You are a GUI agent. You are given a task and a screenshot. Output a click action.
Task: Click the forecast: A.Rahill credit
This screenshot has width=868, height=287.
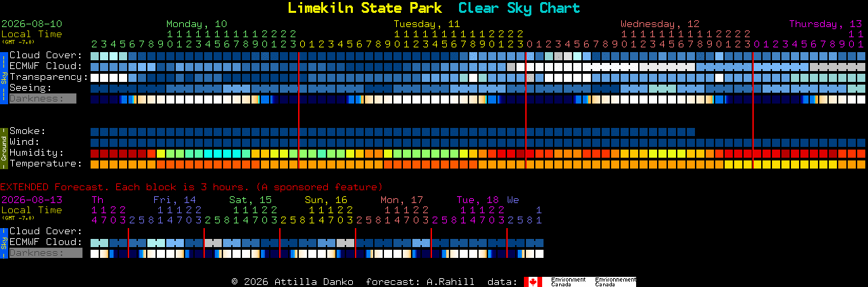(x=420, y=282)
